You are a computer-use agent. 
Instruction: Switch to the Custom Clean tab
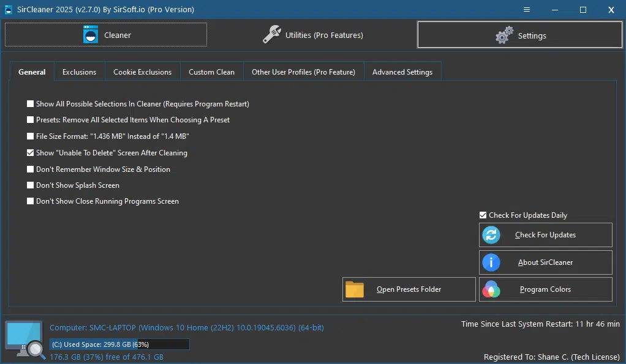[211, 72]
